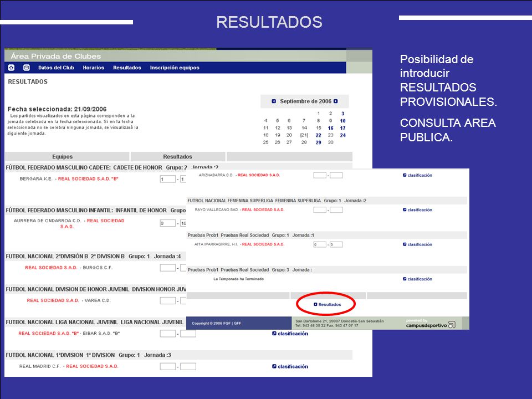The width and height of the screenshot is (532, 399).
Task: Click REAL SOCIEDAD S.A.D. "B" team next to BERGARA
Action: [88, 179]
